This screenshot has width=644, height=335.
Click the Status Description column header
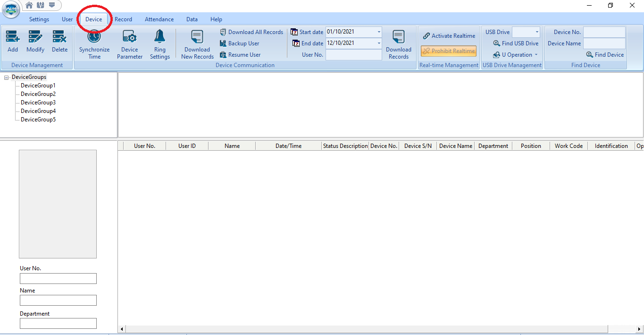[x=345, y=146]
